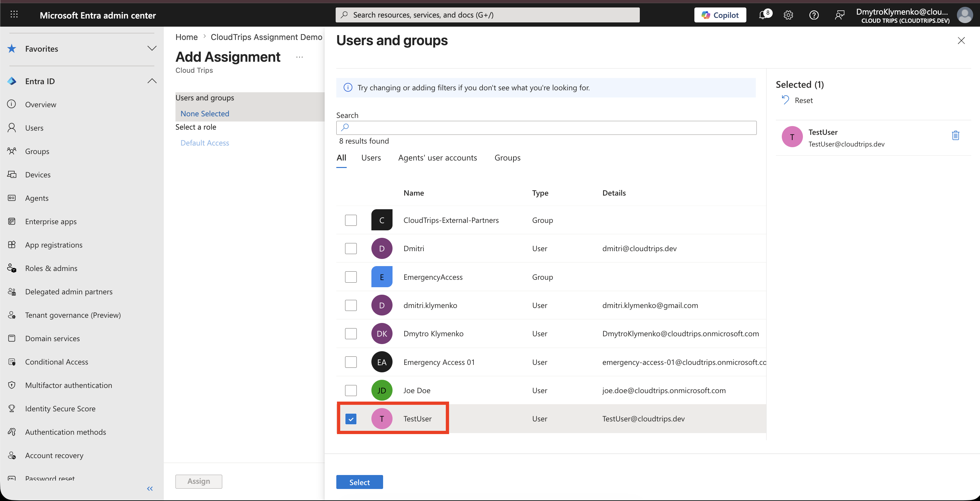Check the dmitri.klymenko checkbox
Screen dimensions: 980x501
pos(351,305)
